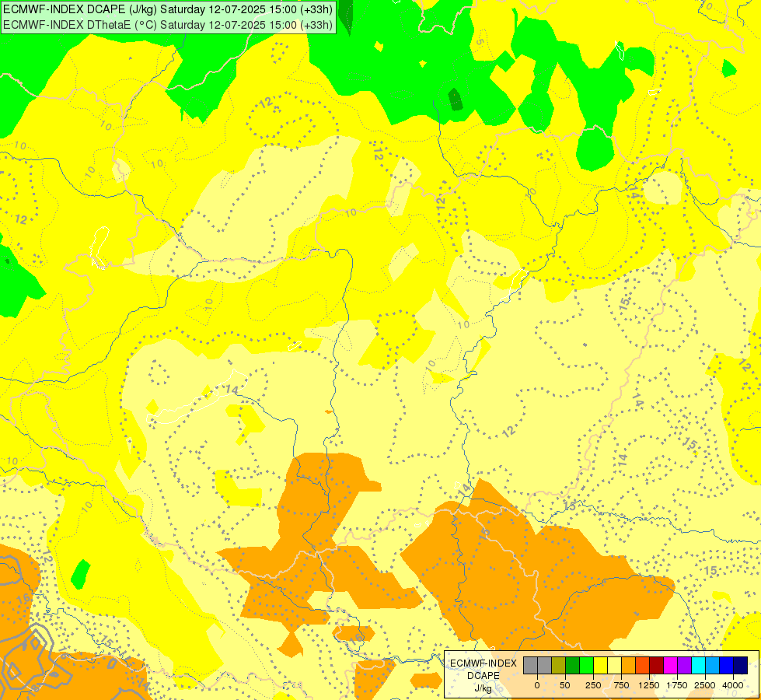Click the legend tick value 750
Screen dimensions: 761x700
tap(621, 685)
